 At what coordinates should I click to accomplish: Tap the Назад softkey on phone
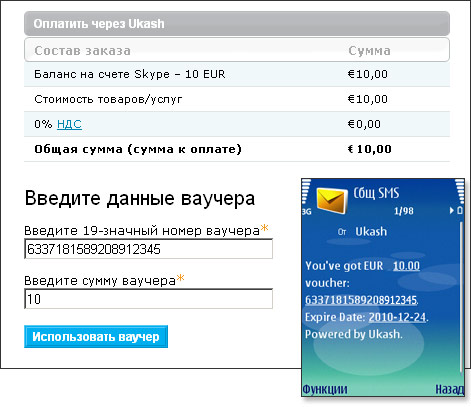click(449, 389)
